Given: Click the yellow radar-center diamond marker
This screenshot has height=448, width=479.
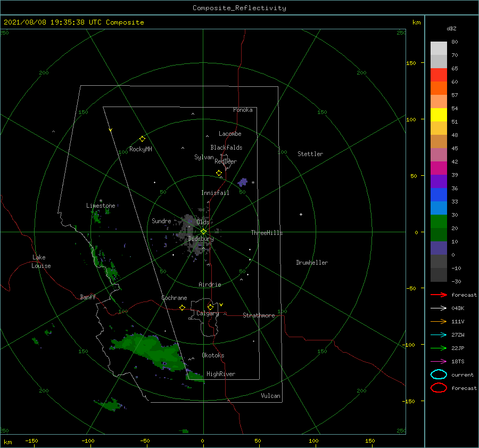Looking at the screenshot, I should [203, 232].
